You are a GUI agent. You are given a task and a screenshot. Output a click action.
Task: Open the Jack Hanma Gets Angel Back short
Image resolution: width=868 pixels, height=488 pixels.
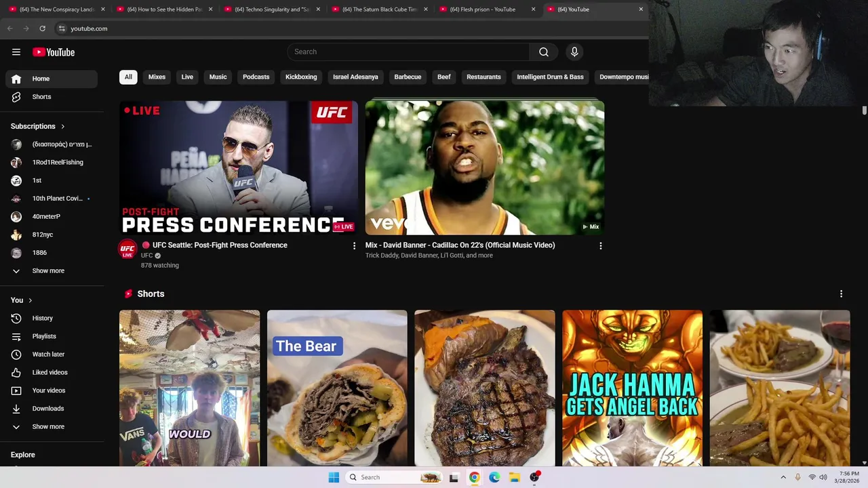[x=632, y=388]
